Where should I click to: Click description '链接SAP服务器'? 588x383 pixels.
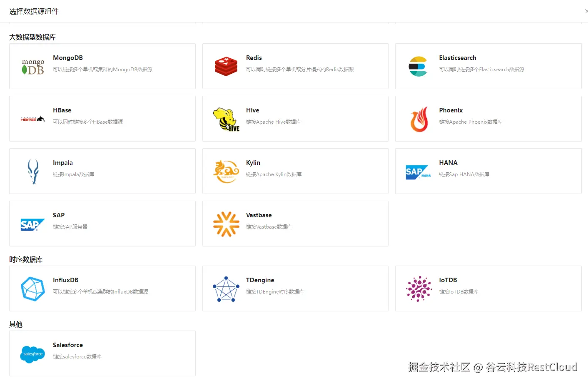70,227
